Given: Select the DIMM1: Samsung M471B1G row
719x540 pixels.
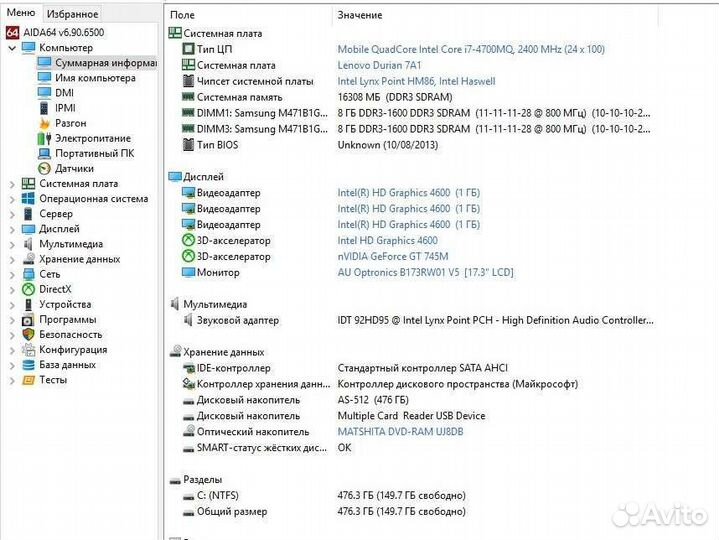Looking at the screenshot, I should (x=416, y=113).
